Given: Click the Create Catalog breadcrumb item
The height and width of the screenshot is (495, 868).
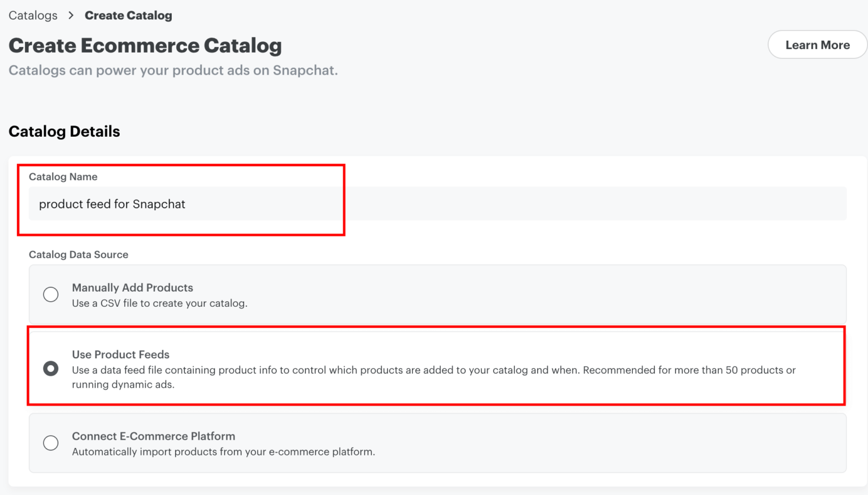Looking at the screenshot, I should tap(128, 15).
